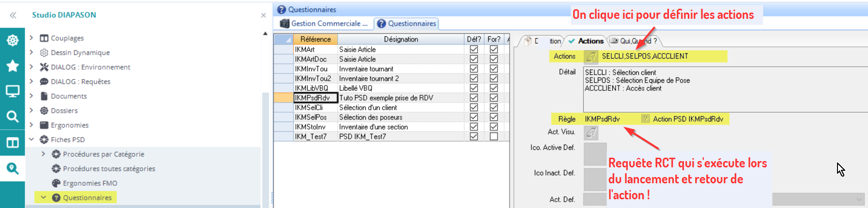The height and width of the screenshot is (208, 868).
Task: Toggle Déf? checkbox for IKMArt row
Action: (474, 49)
